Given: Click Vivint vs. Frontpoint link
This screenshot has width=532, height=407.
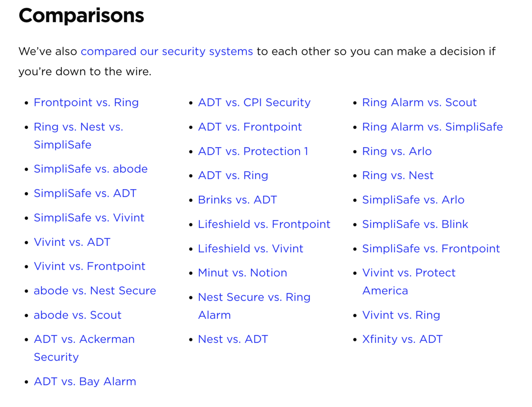Looking at the screenshot, I should pos(89,266).
